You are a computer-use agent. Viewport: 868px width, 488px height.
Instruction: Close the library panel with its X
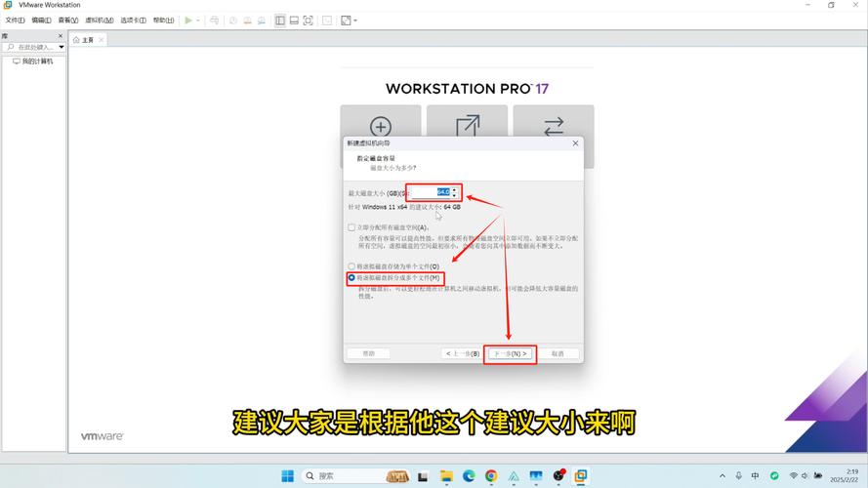(x=61, y=36)
